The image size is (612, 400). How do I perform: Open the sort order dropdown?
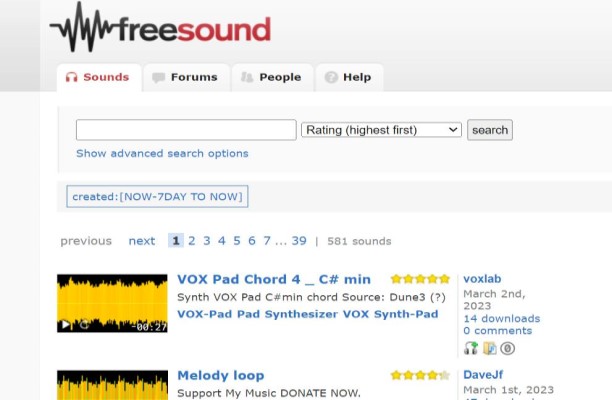tap(381, 130)
